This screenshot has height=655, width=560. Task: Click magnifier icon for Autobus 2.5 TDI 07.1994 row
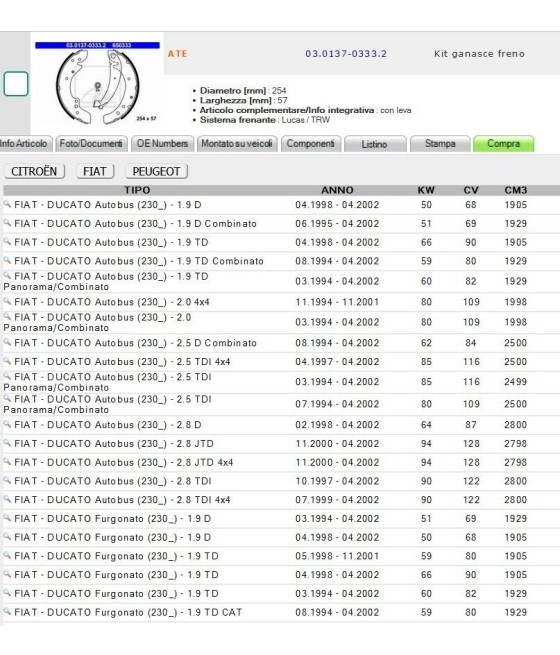coord(7,399)
